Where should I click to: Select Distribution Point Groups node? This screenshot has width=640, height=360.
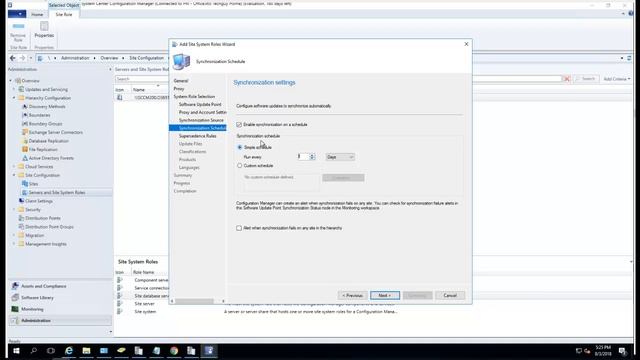(x=49, y=227)
